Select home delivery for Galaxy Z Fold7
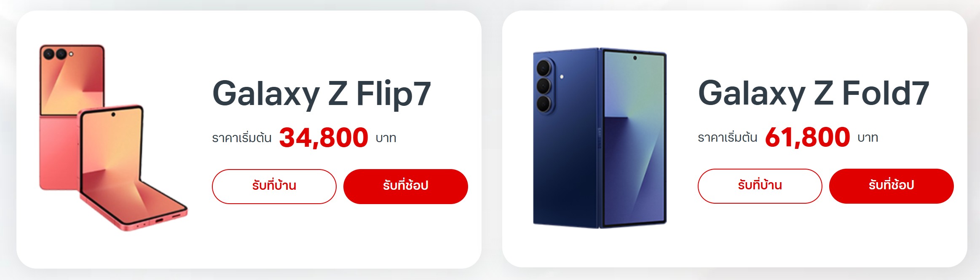 (760, 186)
